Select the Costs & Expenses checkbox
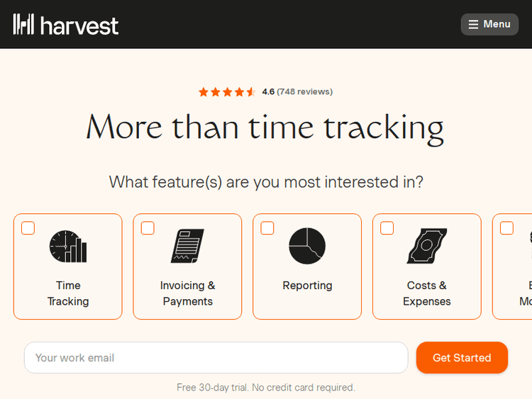Image resolution: width=532 pixels, height=399 pixels. point(387,227)
